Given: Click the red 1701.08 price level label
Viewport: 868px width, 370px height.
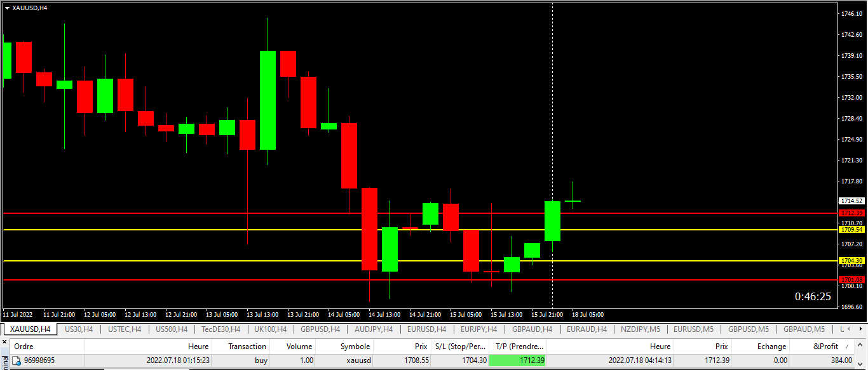Looking at the screenshot, I should click(x=851, y=280).
